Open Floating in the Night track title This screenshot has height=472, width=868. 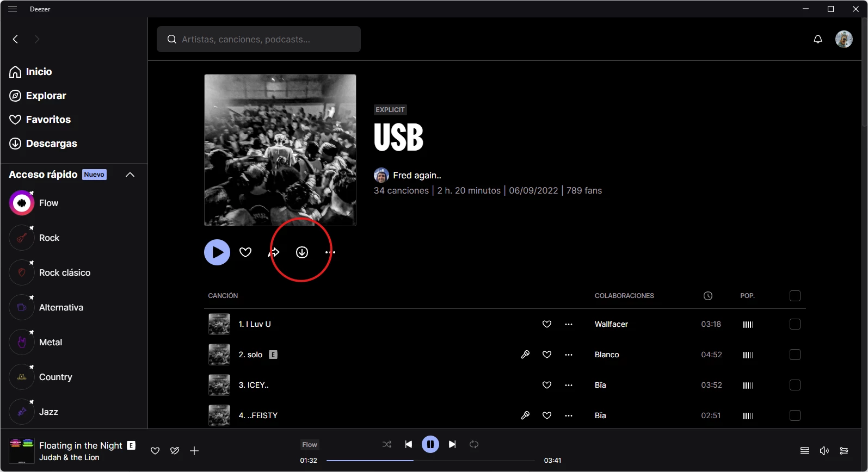(x=81, y=445)
